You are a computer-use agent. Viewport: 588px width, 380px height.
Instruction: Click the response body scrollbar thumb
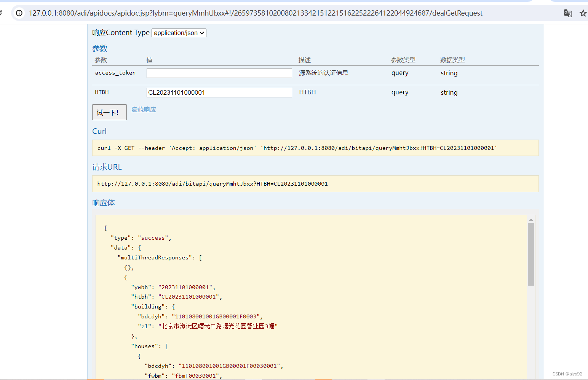click(x=531, y=254)
